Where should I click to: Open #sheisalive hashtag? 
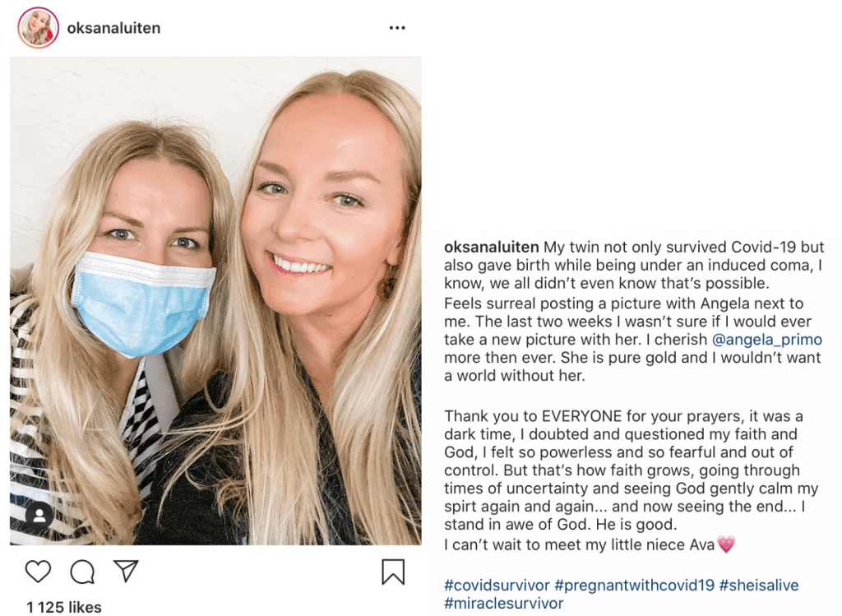[x=759, y=585]
